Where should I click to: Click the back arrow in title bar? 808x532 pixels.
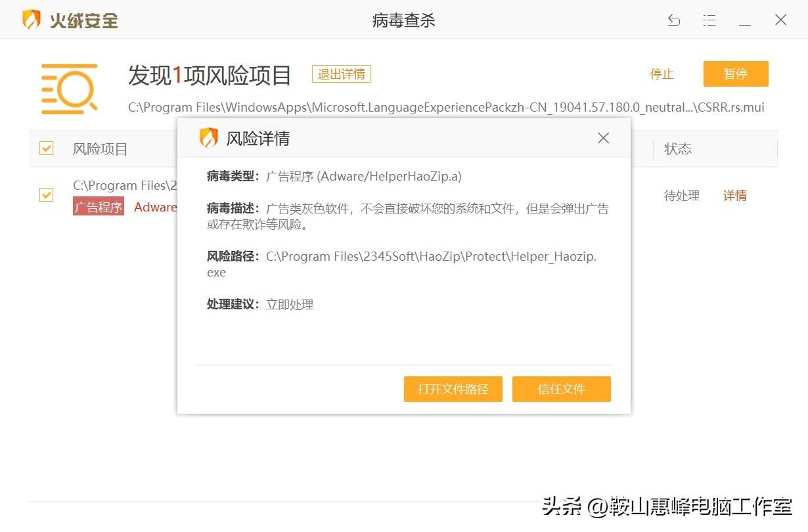click(x=673, y=20)
